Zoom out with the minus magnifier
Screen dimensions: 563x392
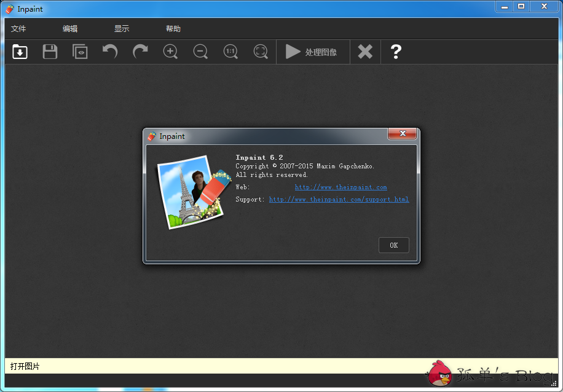coord(200,52)
